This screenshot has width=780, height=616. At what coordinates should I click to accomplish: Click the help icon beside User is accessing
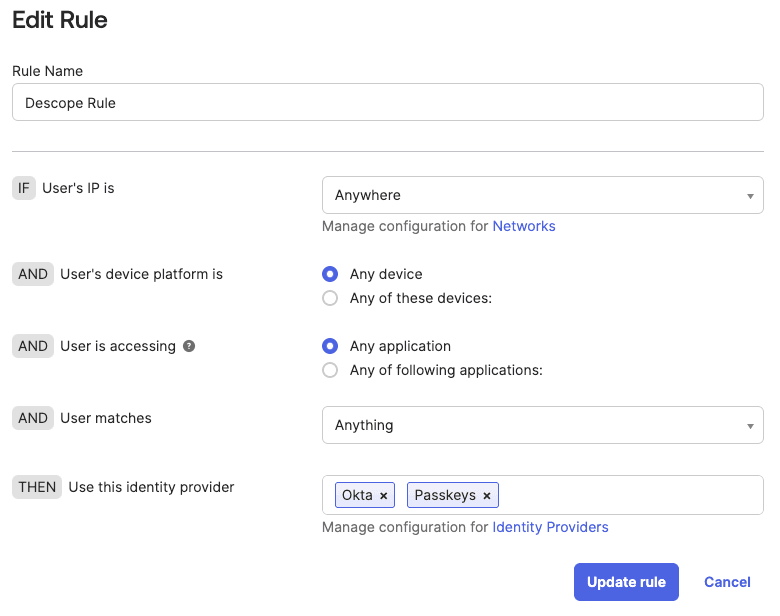189,346
